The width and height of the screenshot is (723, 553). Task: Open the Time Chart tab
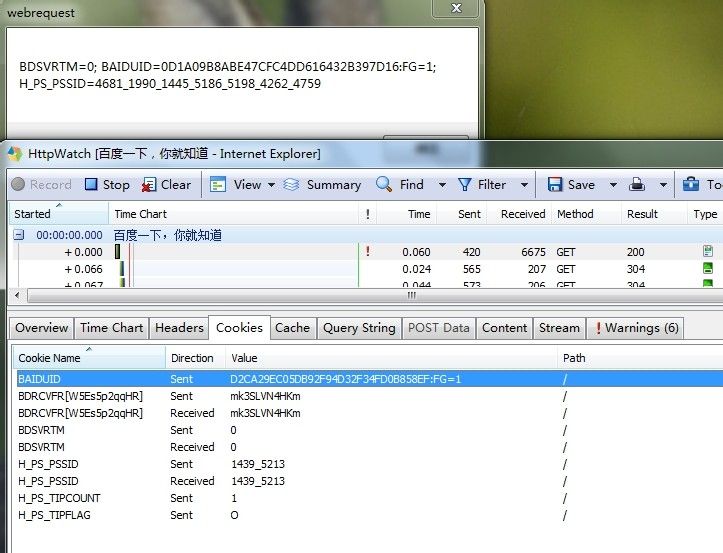112,328
